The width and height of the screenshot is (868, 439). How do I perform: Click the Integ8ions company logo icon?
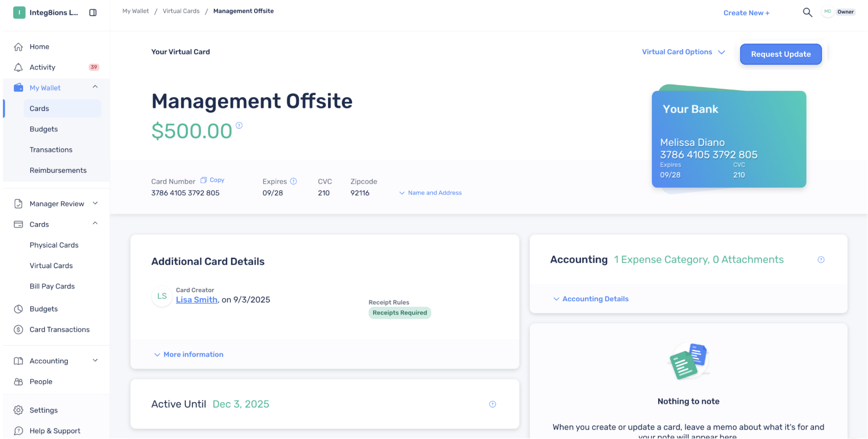click(x=19, y=12)
